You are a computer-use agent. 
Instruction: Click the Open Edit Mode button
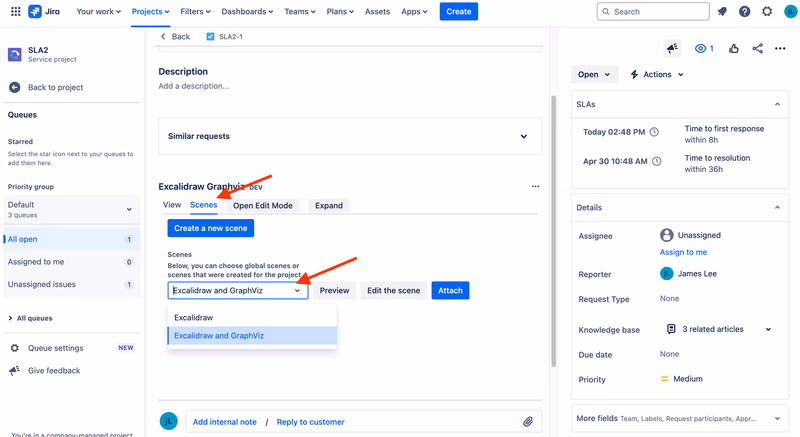point(263,205)
